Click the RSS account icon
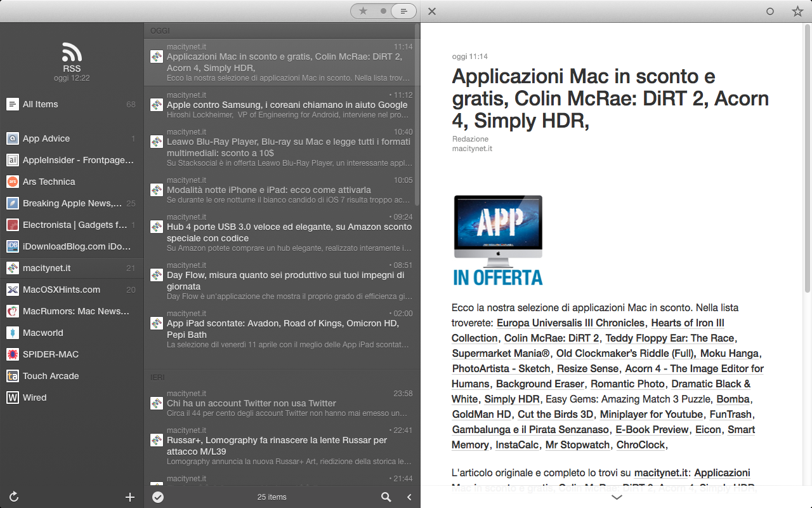 coord(72,51)
